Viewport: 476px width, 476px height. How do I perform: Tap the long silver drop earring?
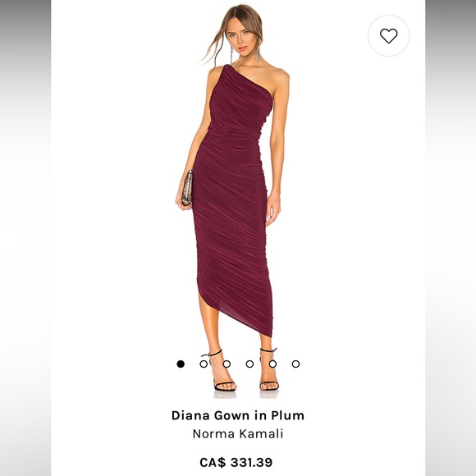(x=259, y=53)
